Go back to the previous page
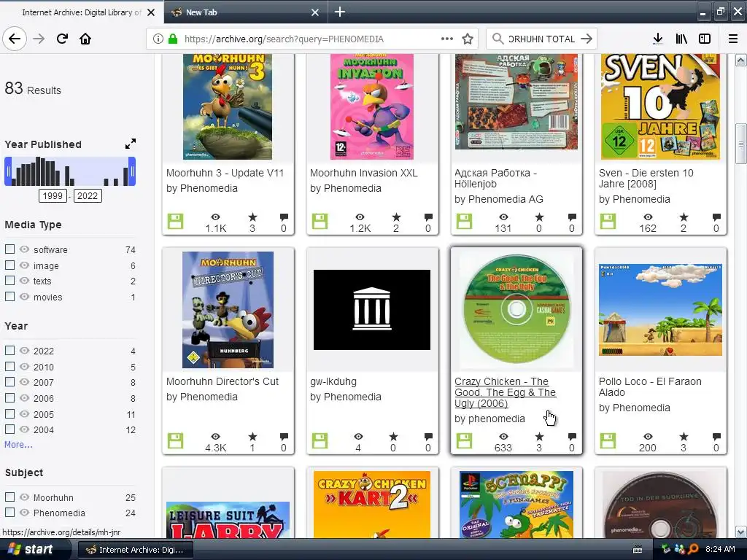 click(15, 39)
